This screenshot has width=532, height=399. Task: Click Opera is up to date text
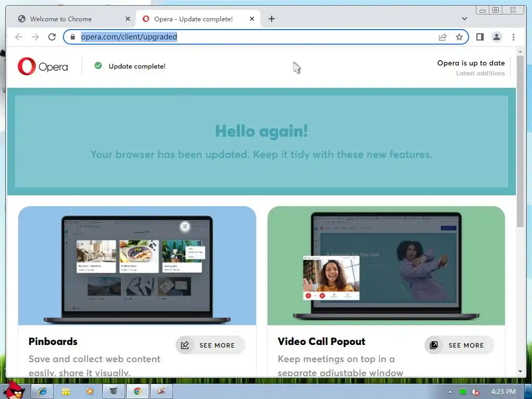pos(471,63)
